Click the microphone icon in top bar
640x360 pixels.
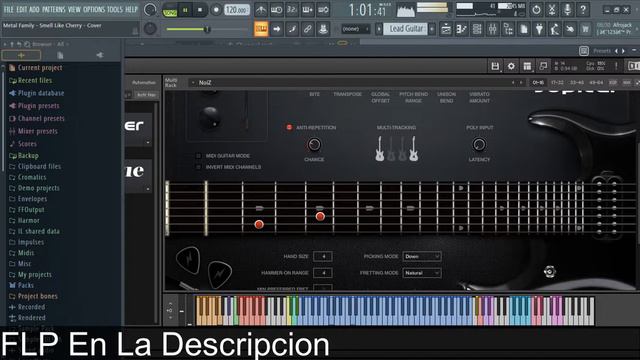click(x=567, y=10)
